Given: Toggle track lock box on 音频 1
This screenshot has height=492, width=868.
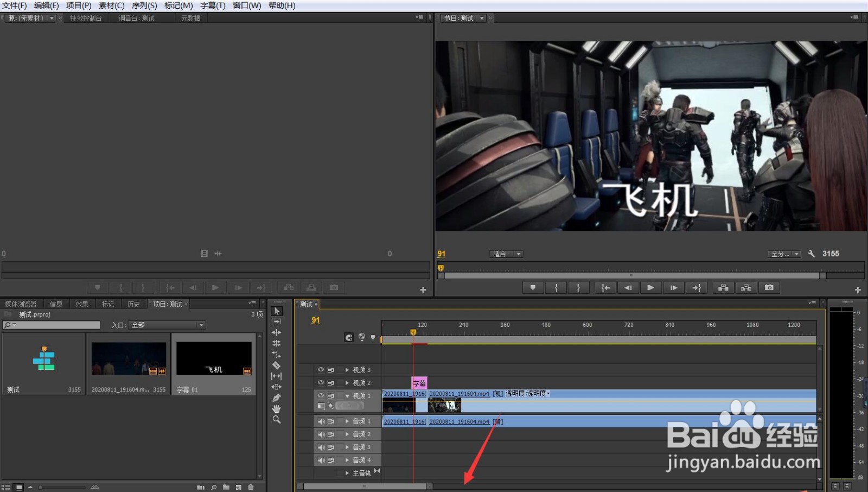Looking at the screenshot, I should [x=340, y=421].
